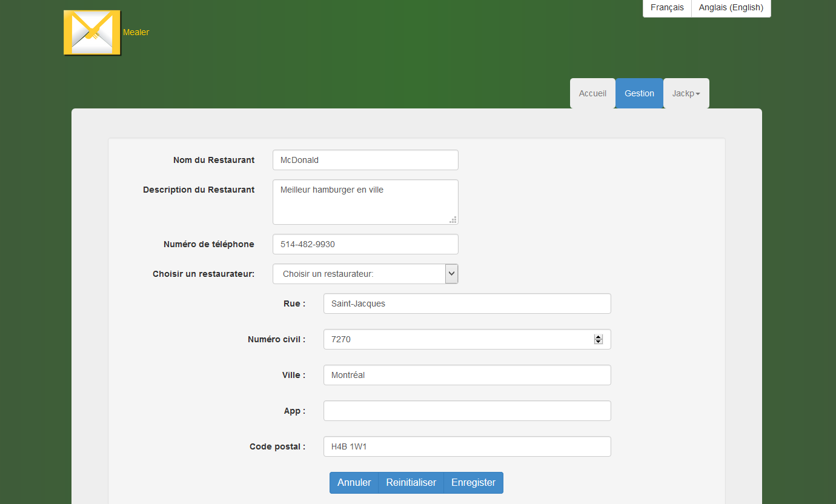This screenshot has height=504, width=836.
Task: Click the App label
Action: (295, 411)
